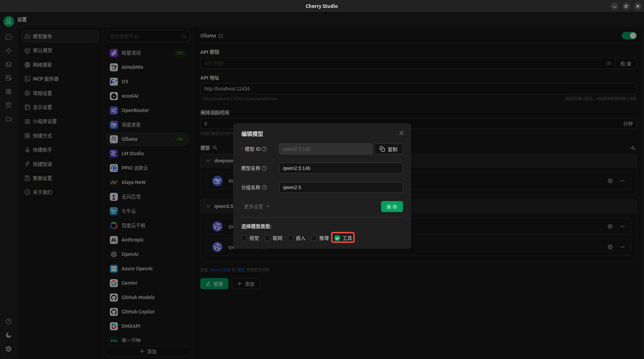Image resolution: width=644 pixels, height=359 pixels.
Task: Open the Ollama external link icon
Action: [x=221, y=36]
